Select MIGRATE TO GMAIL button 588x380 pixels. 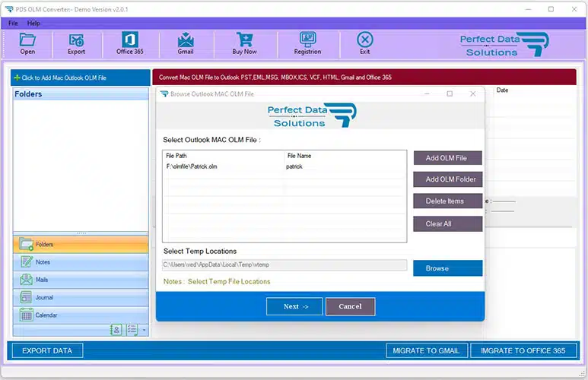[427, 351]
